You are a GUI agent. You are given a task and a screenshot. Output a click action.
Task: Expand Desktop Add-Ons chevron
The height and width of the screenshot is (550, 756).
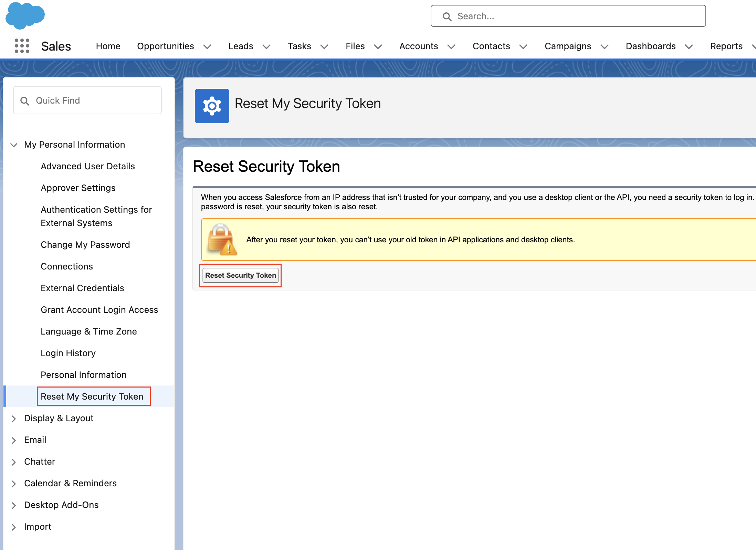click(x=14, y=505)
